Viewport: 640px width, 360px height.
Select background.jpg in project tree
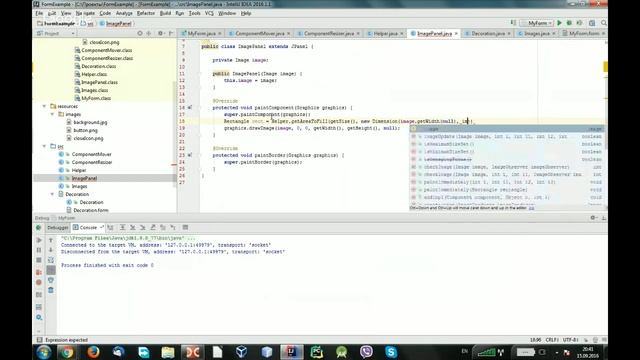(x=90, y=122)
